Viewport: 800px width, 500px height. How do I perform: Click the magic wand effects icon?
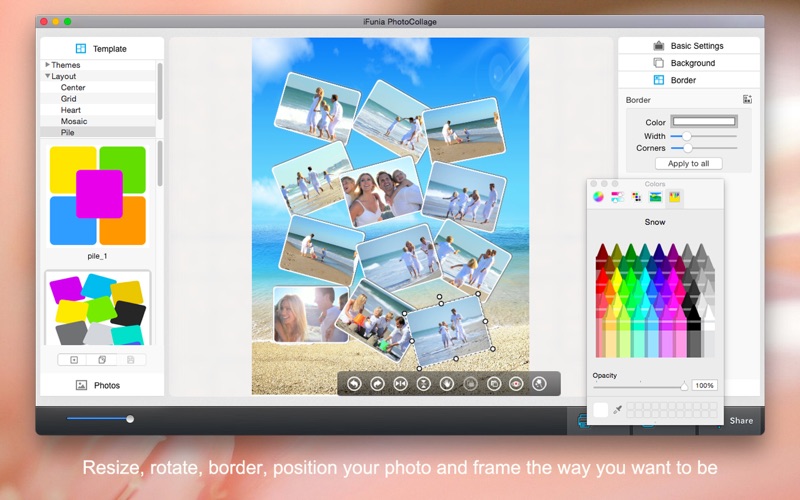coord(539,384)
